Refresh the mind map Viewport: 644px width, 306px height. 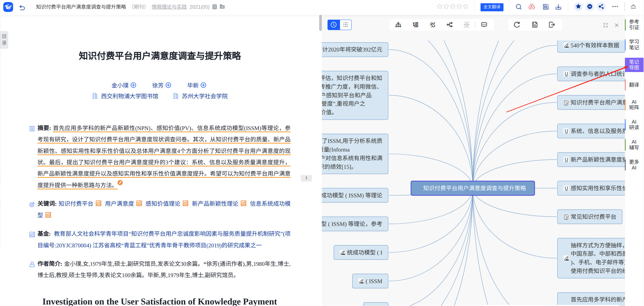coord(517,25)
